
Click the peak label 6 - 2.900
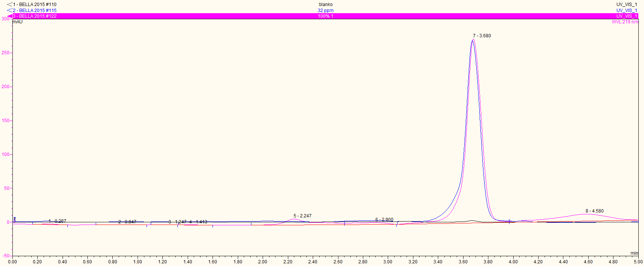tap(384, 220)
